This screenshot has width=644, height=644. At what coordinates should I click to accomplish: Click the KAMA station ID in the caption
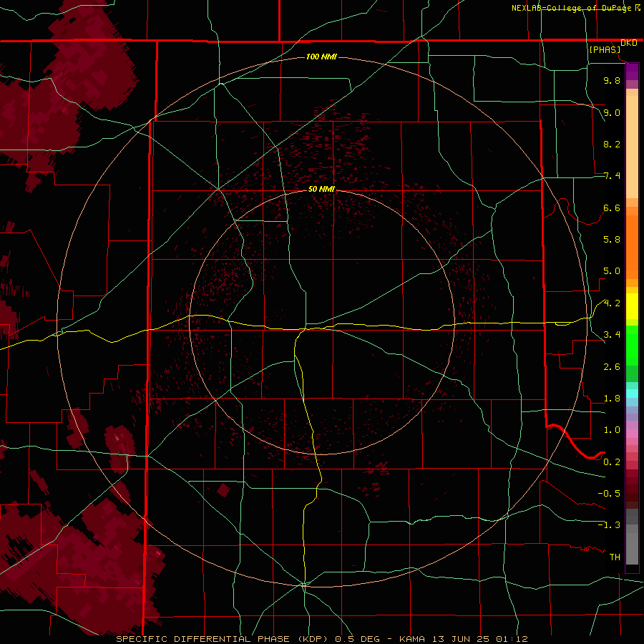pyautogui.click(x=413, y=639)
